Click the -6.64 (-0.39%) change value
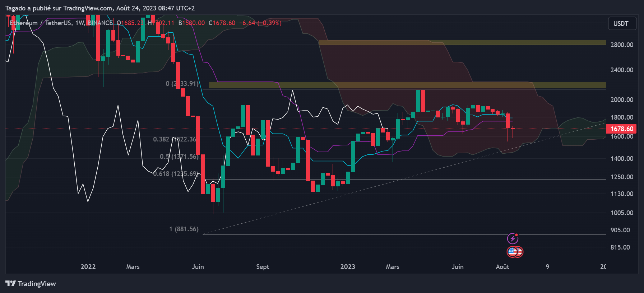 tap(260, 23)
